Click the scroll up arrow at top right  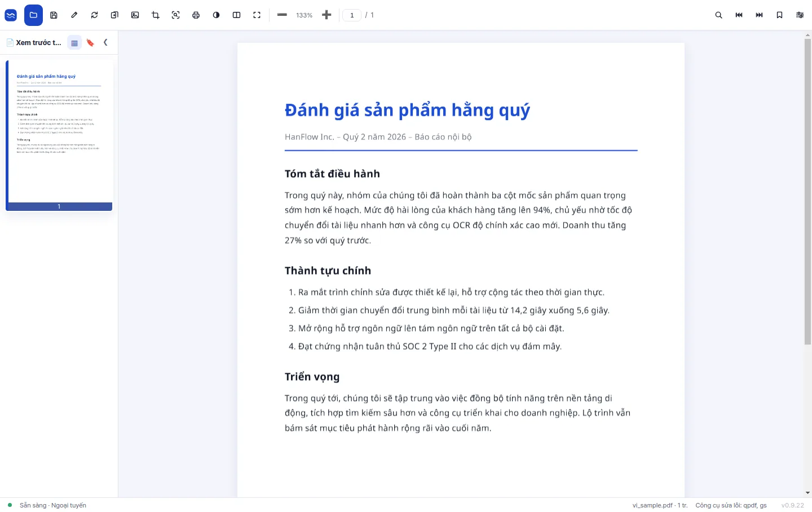point(807,35)
